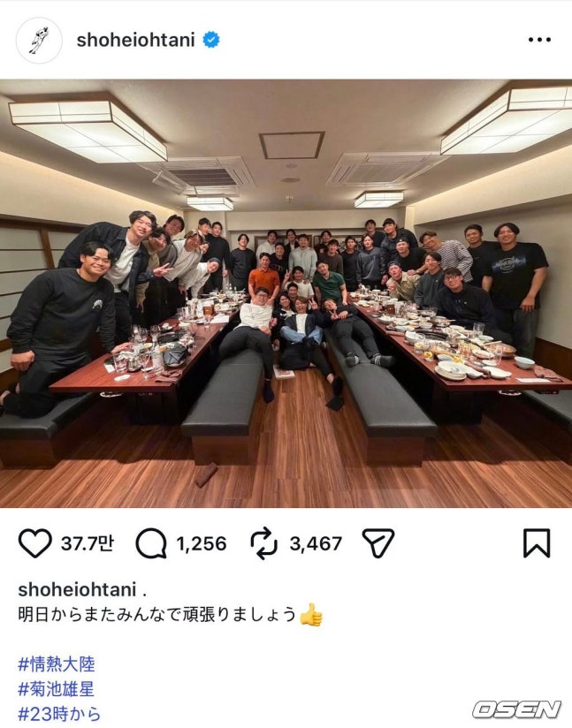This screenshot has height=728, width=572.
Task: Open shoheiohtani username in header
Action: [x=135, y=41]
